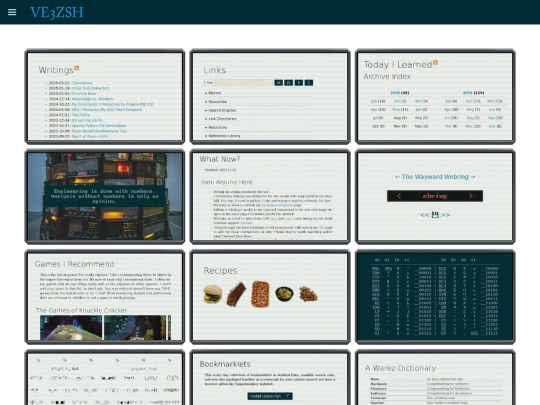Select the dark bowl recipe image
Viewport: 540px width, 405px height.
coord(284,294)
